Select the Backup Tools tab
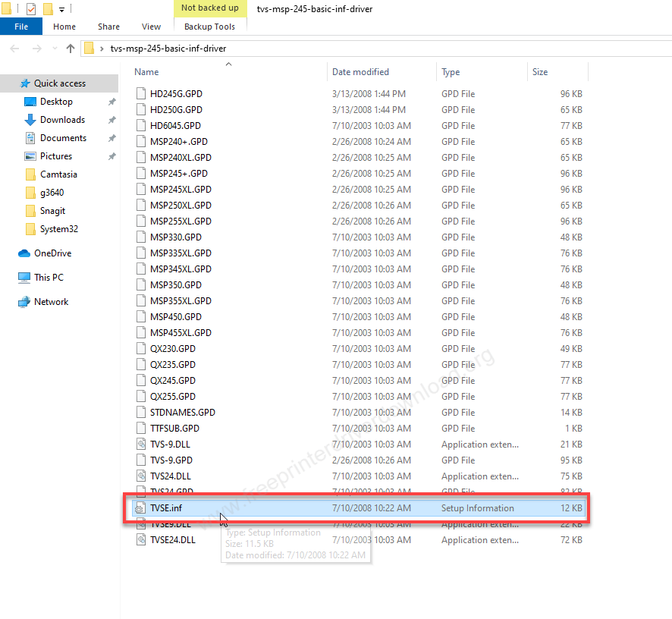Viewport: 672px width, 619px height. click(209, 27)
